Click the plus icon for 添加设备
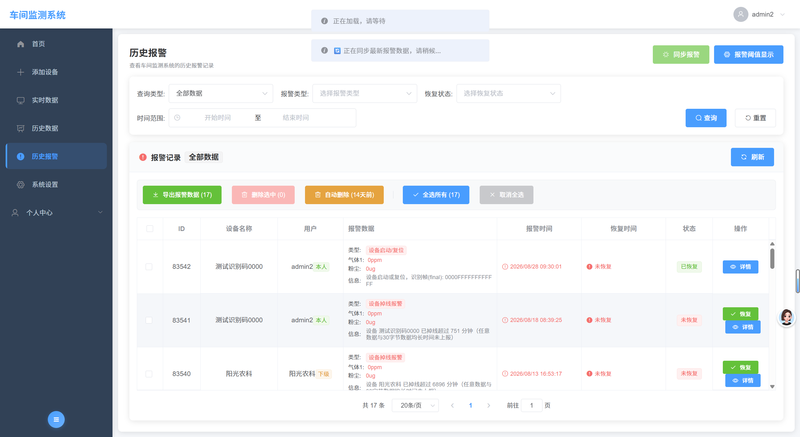The width and height of the screenshot is (800, 437). point(20,72)
